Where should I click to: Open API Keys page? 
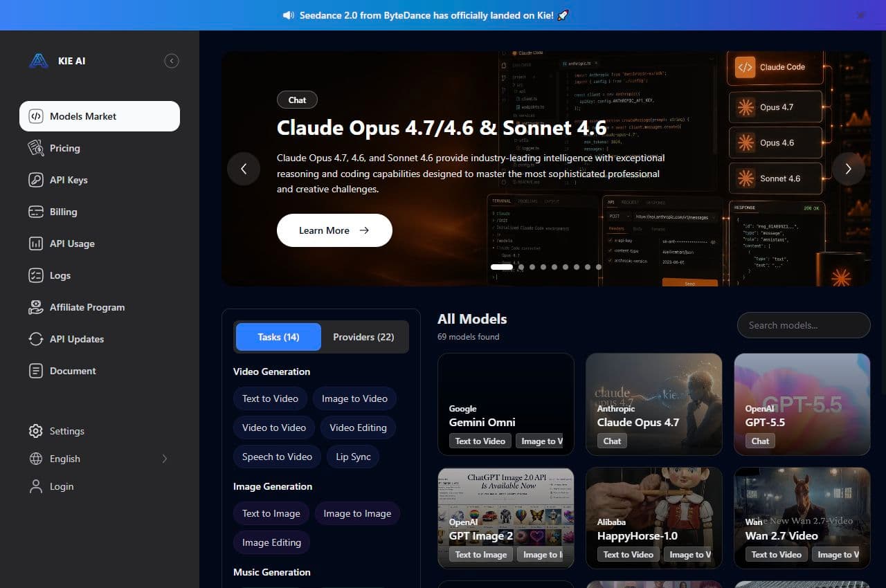point(100,180)
